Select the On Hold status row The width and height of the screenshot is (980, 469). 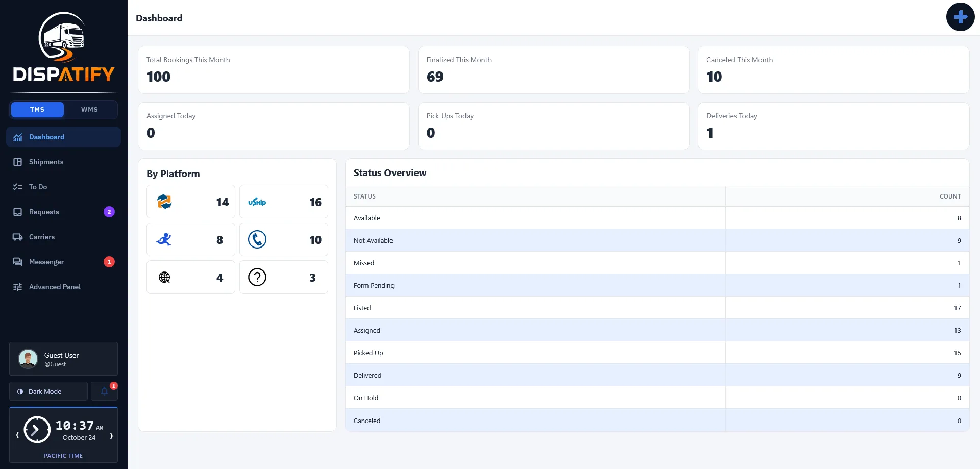(657, 398)
